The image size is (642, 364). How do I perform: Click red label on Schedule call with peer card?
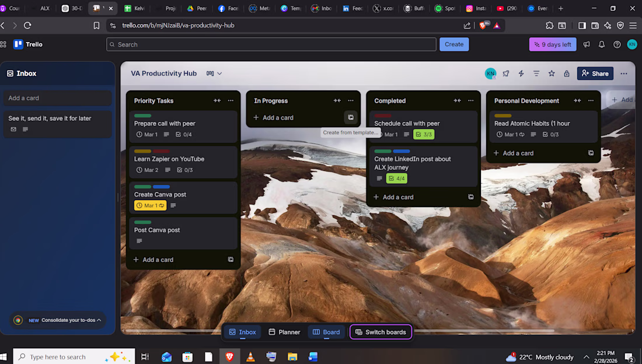point(382,116)
